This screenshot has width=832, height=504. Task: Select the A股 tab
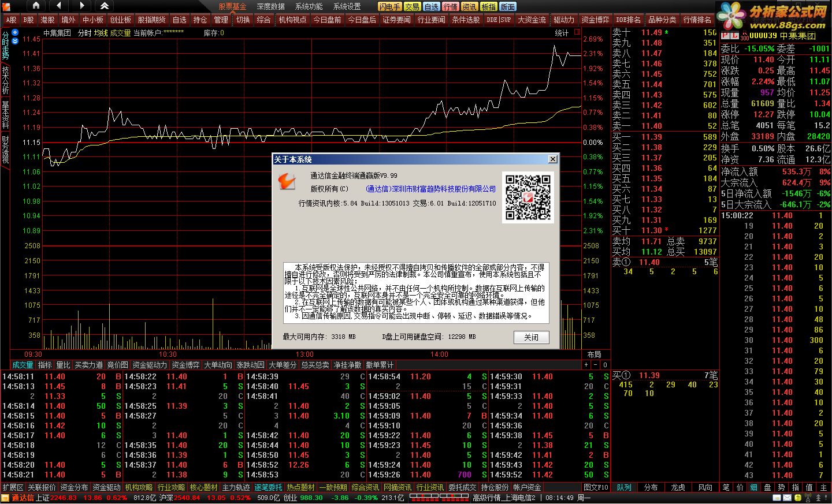pos(11,20)
